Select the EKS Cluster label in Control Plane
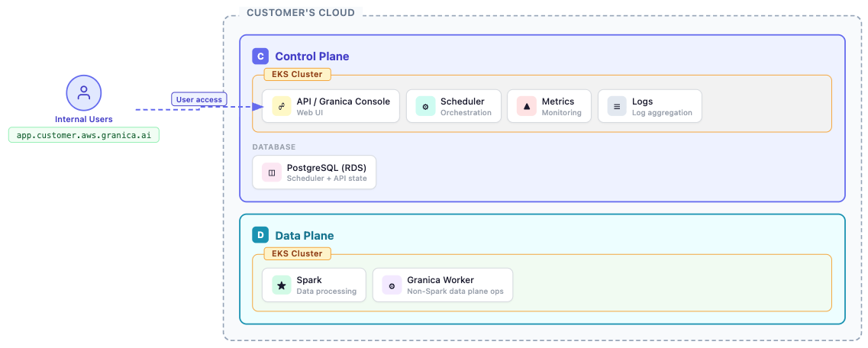The image size is (868, 348). pos(297,74)
